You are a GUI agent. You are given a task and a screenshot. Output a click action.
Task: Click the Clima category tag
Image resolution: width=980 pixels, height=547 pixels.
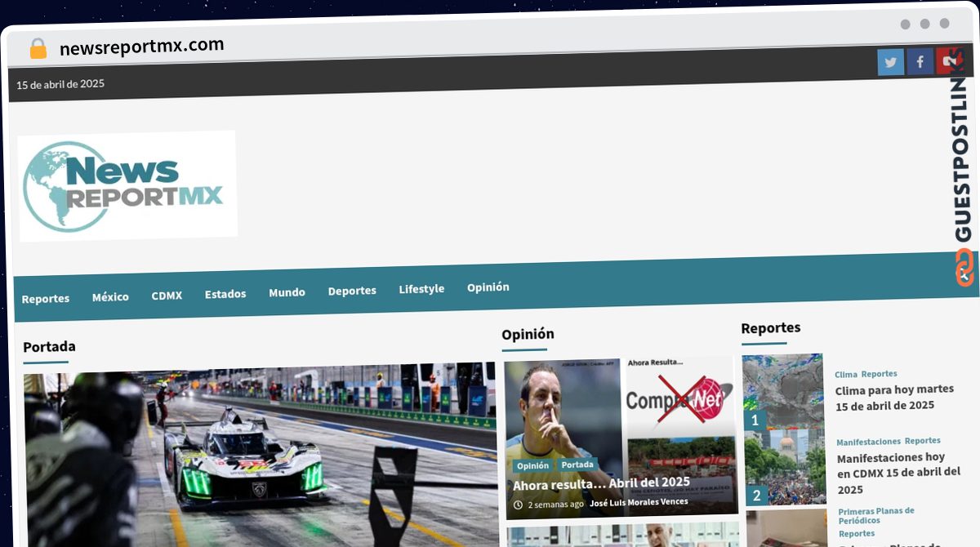point(846,375)
